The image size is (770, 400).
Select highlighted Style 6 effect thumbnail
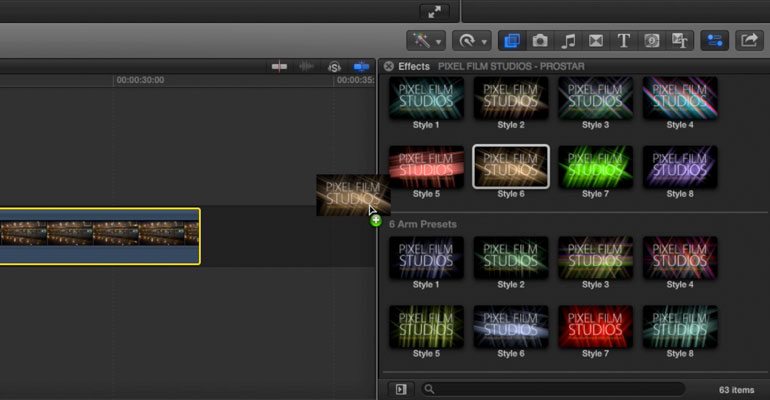(511, 167)
